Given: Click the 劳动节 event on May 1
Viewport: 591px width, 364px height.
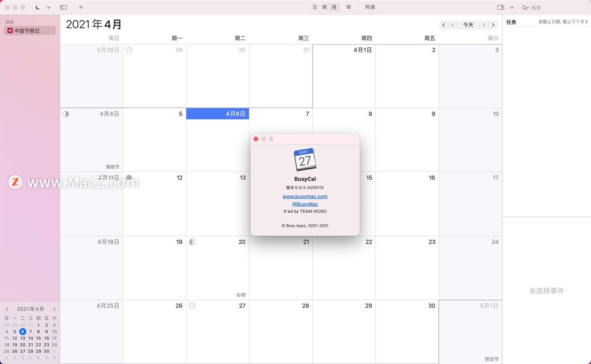Looking at the screenshot, I should click(x=491, y=359).
